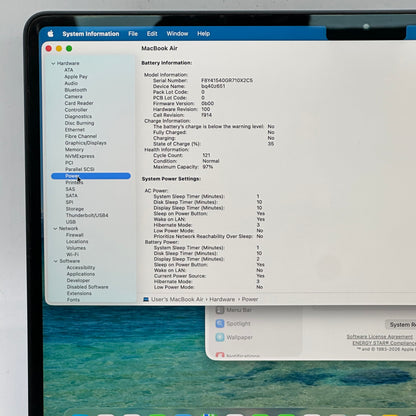Select Storage in the sidebar

75,209
